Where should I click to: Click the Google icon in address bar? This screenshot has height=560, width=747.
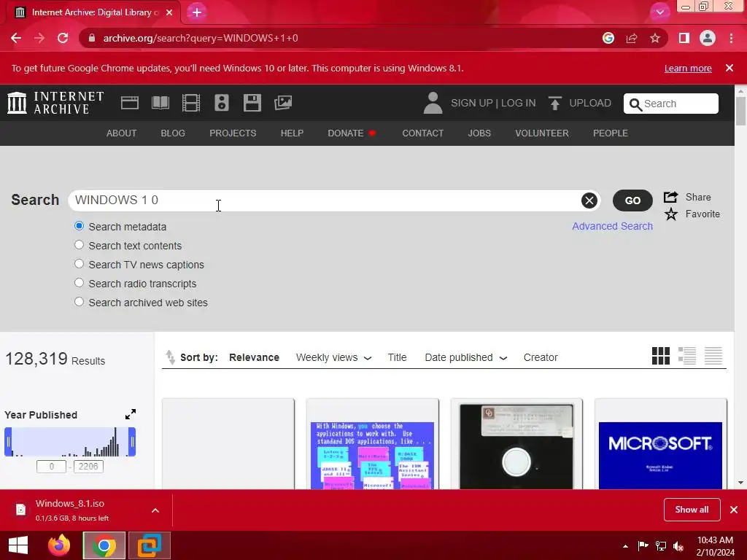[608, 38]
